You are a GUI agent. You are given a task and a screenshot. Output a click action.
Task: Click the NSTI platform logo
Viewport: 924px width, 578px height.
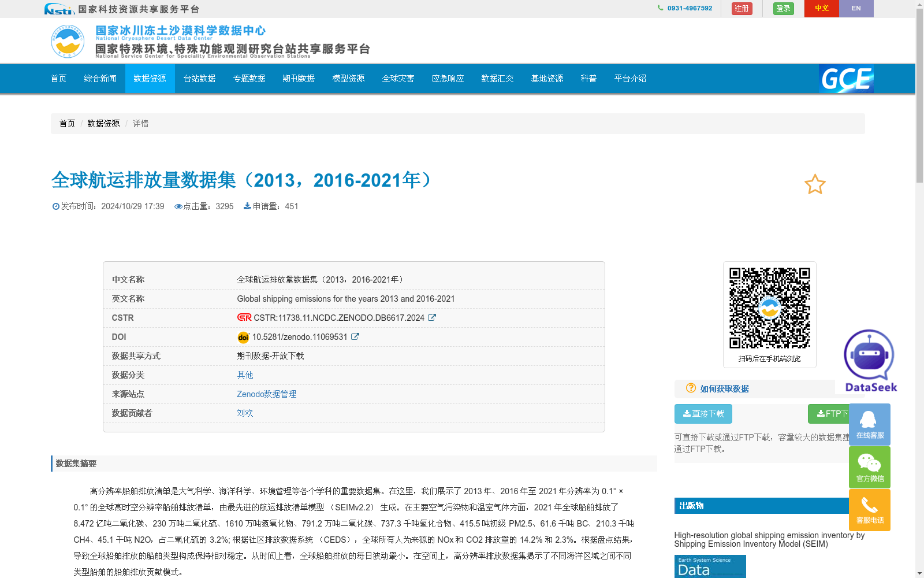pyautogui.click(x=59, y=9)
